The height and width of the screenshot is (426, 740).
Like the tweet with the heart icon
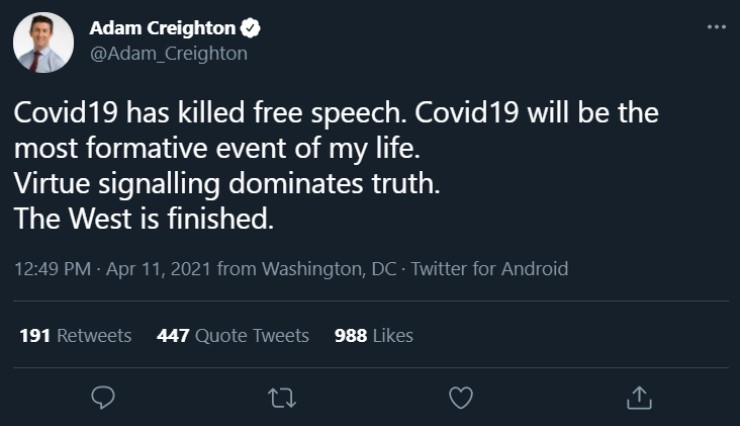pos(459,398)
